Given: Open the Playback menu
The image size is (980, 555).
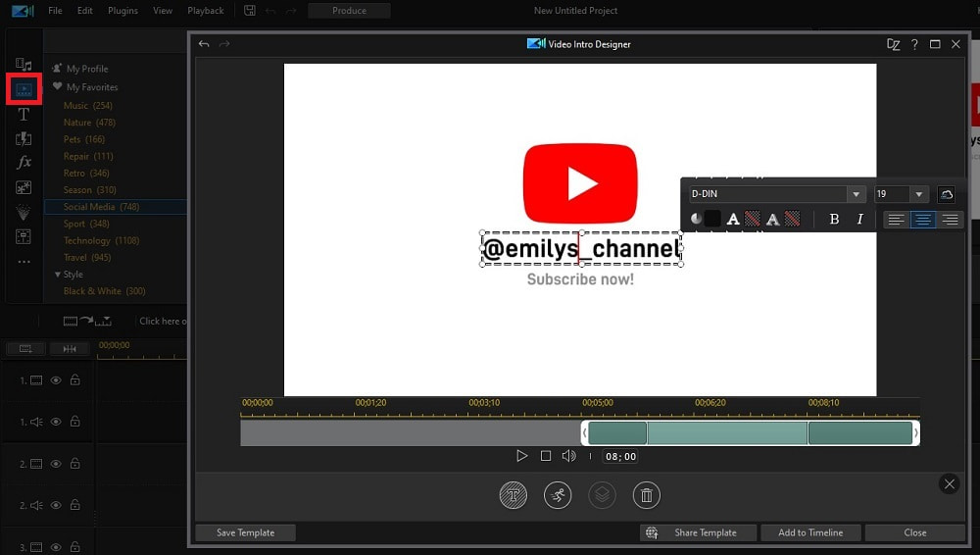Looking at the screenshot, I should coord(206,11).
